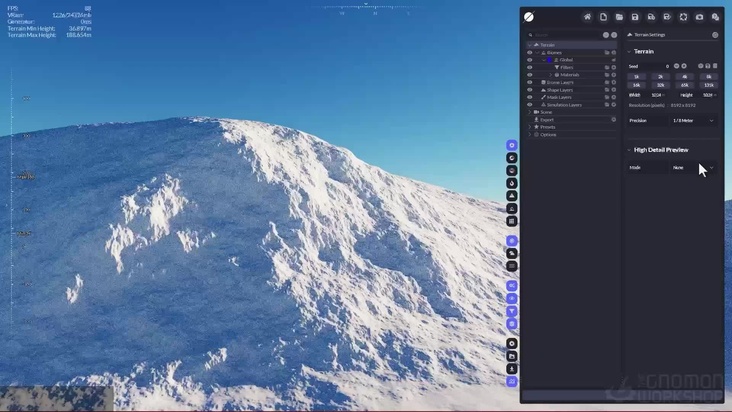Image resolution: width=732 pixels, height=412 pixels.
Task: Open the Precision dropdown showing 1/8 Meter
Action: (693, 121)
